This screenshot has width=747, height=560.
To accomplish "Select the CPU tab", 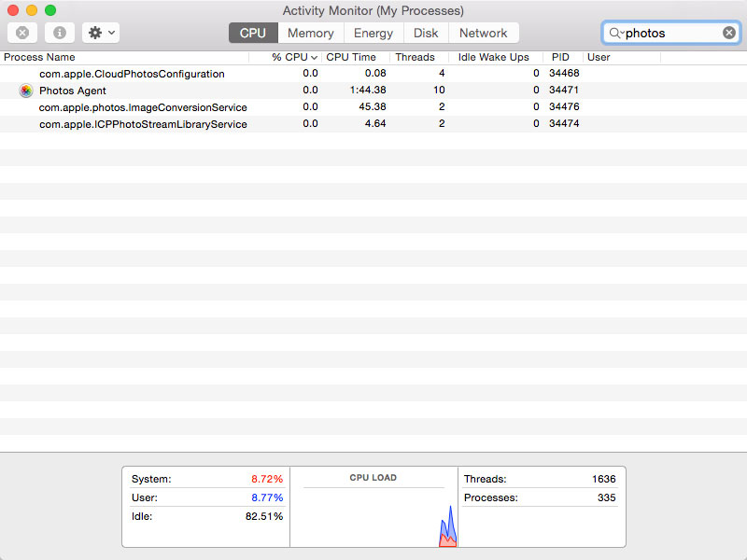I will tap(253, 33).
